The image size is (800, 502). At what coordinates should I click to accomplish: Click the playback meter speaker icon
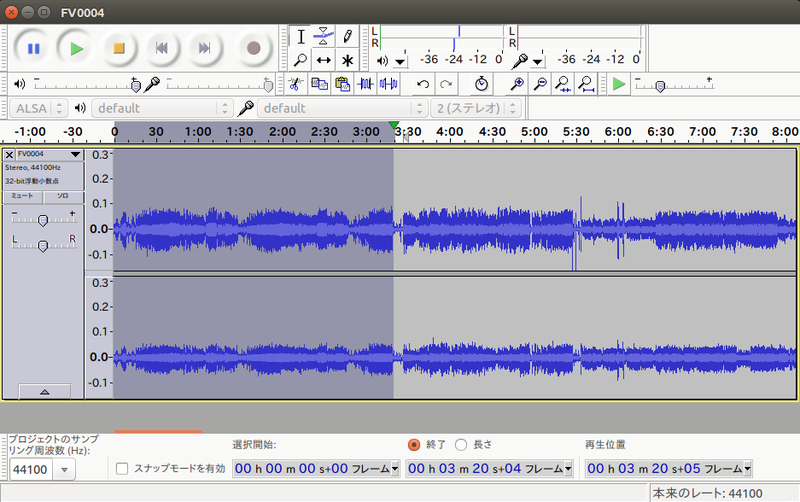[x=382, y=61]
